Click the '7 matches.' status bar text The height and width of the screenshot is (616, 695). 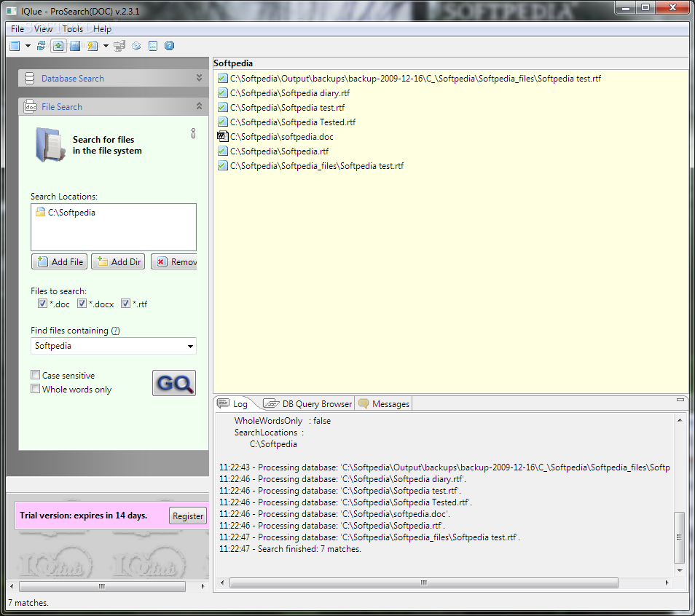click(28, 603)
